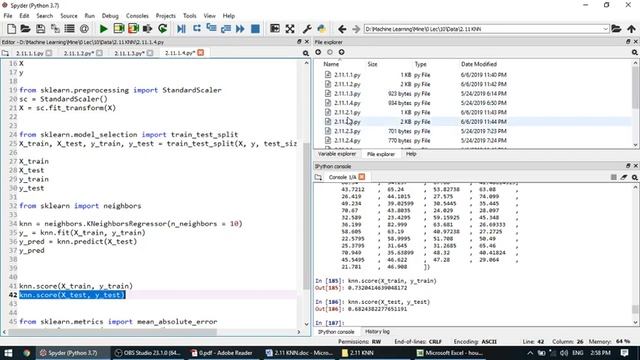640x360 pixels.
Task: Go back with the left arrow icon
Action: pyautogui.click(x=342, y=29)
